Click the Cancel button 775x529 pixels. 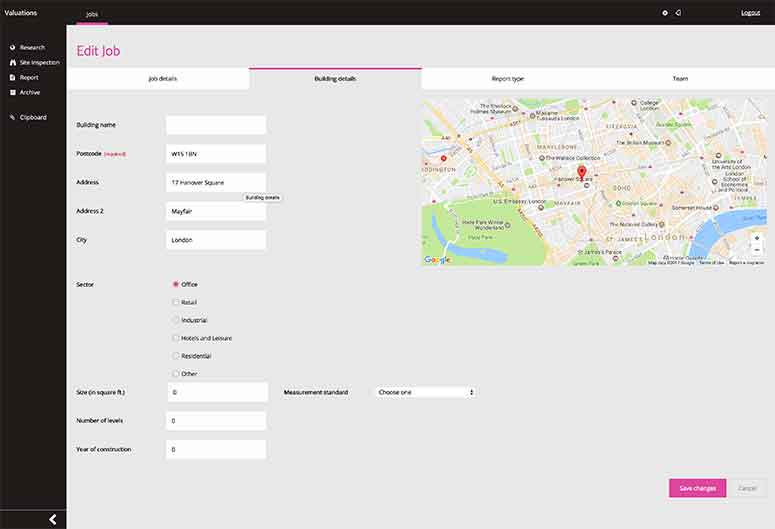[747, 488]
